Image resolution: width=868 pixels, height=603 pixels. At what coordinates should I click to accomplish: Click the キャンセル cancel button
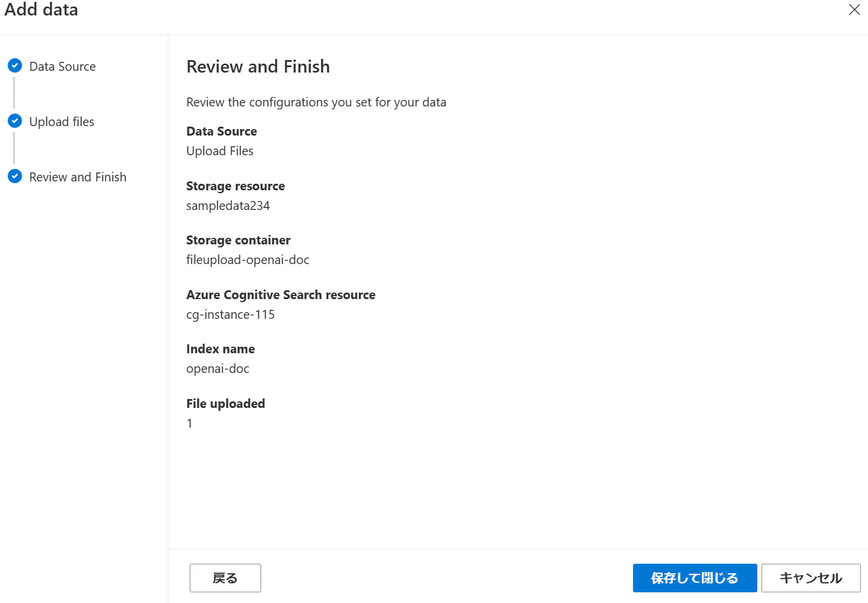pyautogui.click(x=811, y=578)
